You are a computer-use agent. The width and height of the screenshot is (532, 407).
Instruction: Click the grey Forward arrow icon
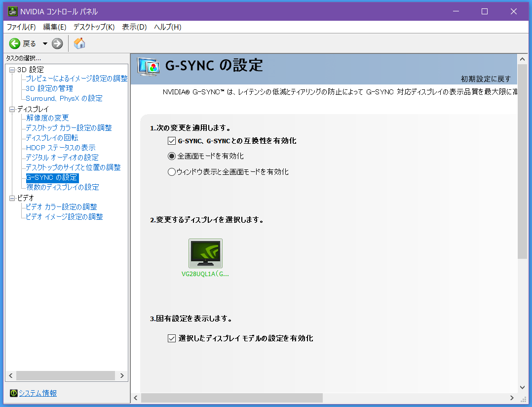click(x=57, y=43)
